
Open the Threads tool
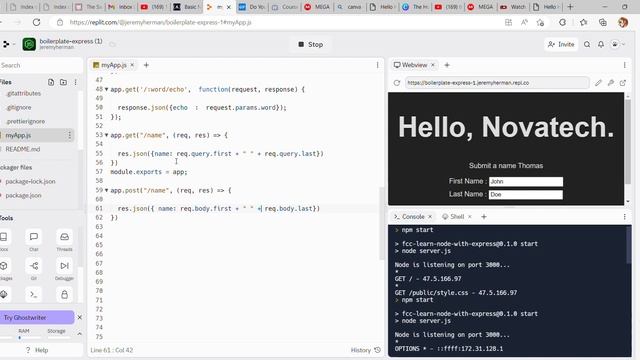(64, 240)
